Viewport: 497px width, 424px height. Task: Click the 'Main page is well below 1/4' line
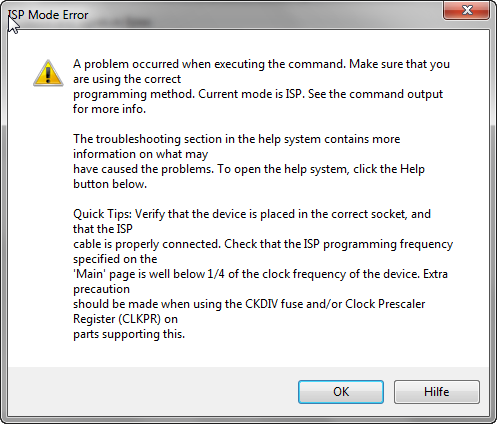[260, 274]
